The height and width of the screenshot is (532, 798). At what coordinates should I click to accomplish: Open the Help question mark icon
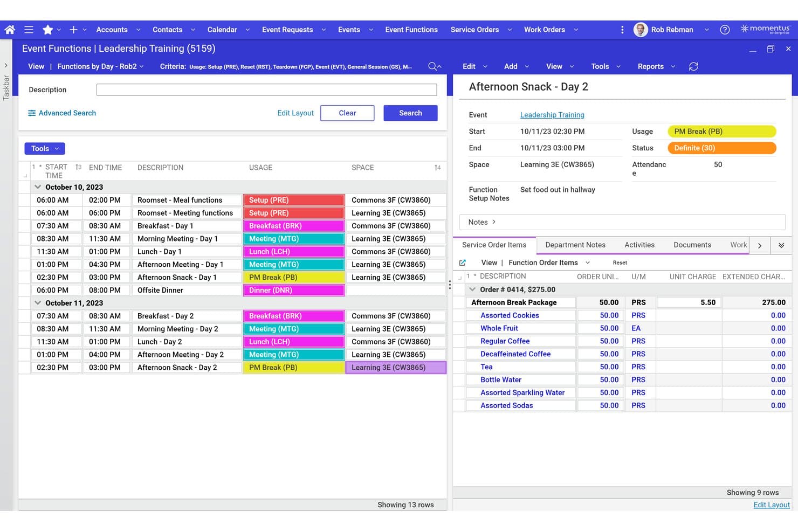[725, 30]
